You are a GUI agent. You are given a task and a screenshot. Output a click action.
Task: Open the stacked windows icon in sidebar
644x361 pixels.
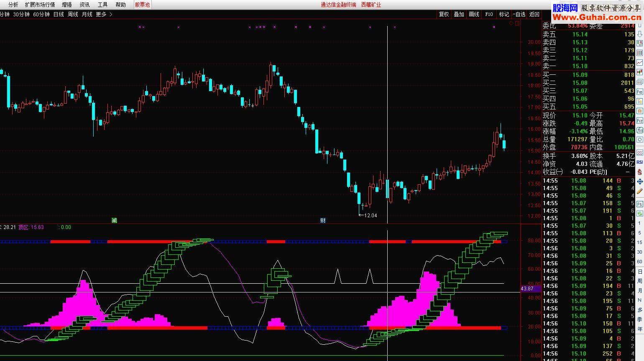tap(640, 82)
